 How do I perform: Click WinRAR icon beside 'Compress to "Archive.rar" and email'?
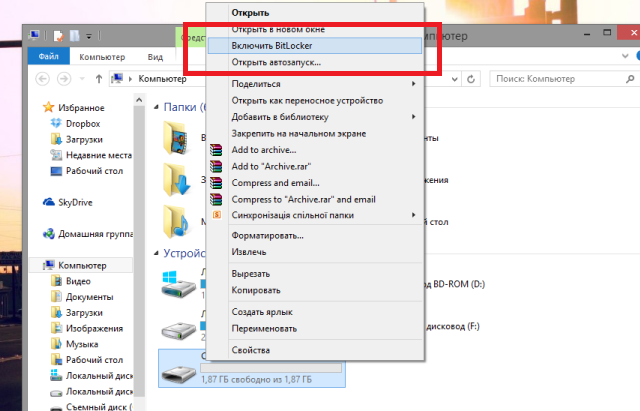pyautogui.click(x=216, y=199)
